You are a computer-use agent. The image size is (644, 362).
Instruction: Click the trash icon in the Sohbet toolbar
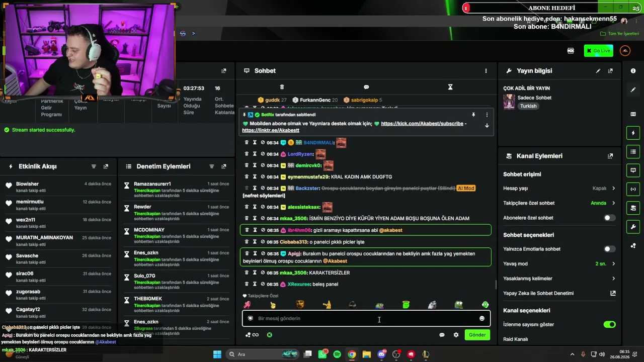pos(282,87)
